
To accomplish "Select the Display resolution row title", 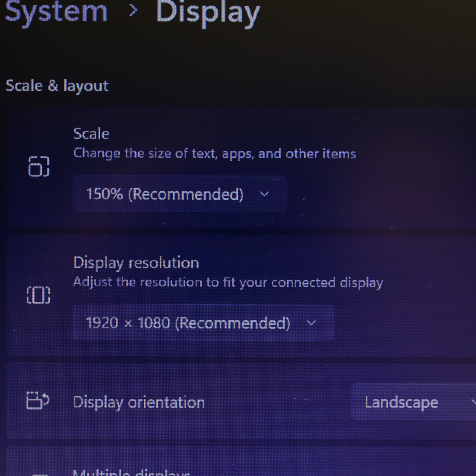I will 136,263.
